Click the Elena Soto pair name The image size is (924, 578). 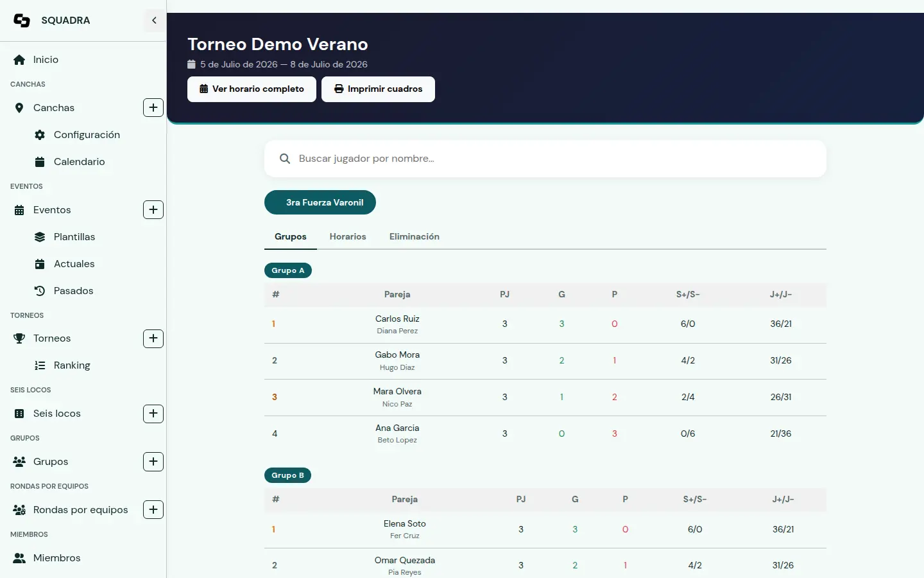405,523
